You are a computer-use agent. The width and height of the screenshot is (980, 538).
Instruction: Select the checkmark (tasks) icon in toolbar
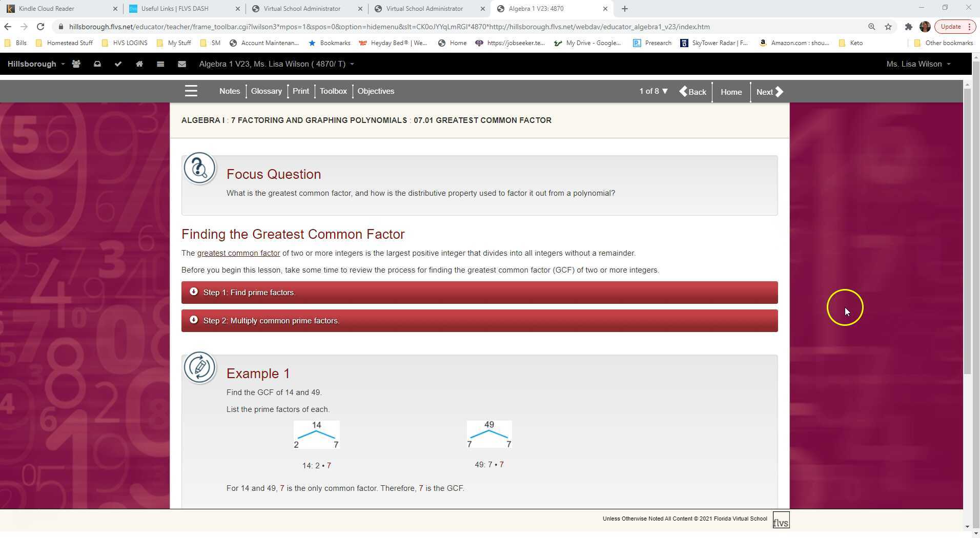coord(118,64)
